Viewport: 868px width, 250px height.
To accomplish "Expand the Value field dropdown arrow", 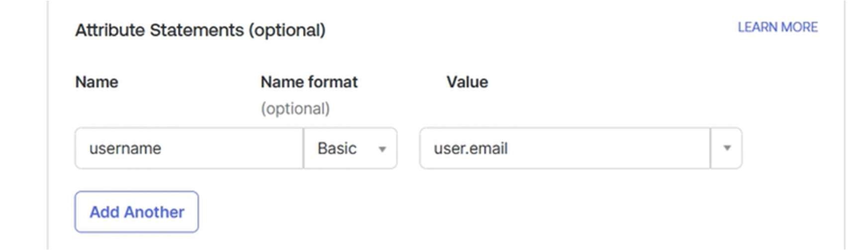I will 727,148.
